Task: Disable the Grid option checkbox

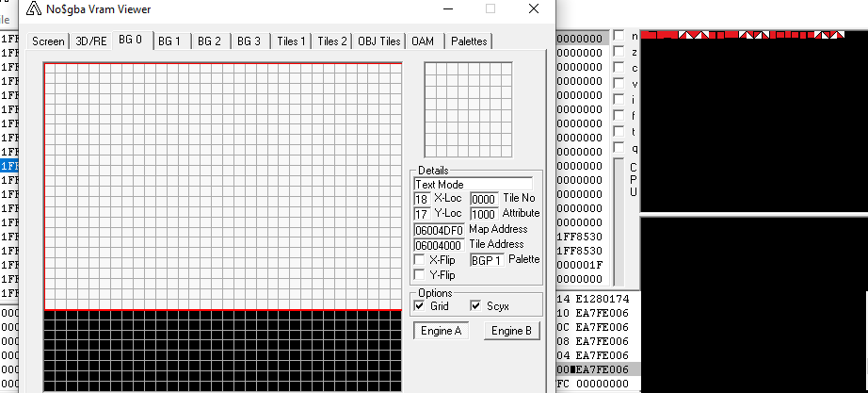Action: tap(420, 306)
